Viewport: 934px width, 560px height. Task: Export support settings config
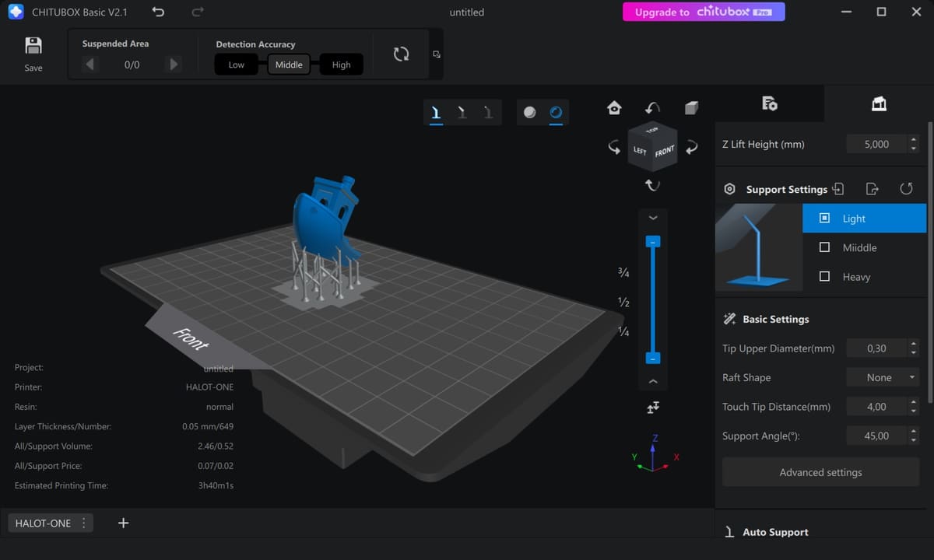pos(872,189)
